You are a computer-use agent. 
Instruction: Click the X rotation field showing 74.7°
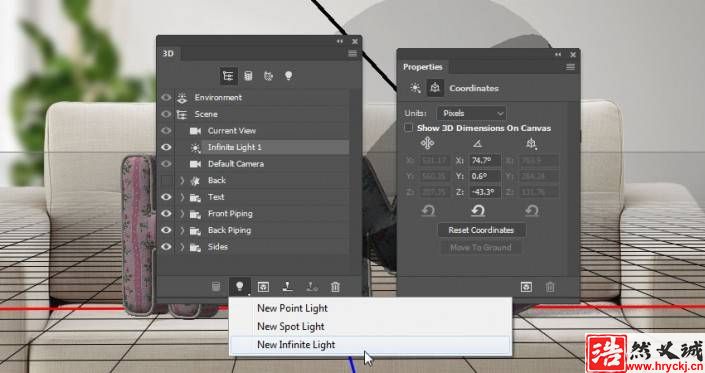(484, 160)
